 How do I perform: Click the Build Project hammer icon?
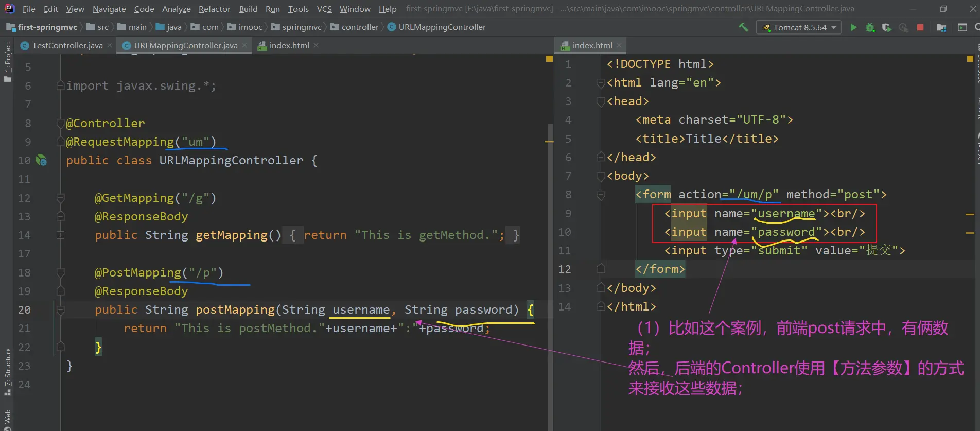point(743,27)
